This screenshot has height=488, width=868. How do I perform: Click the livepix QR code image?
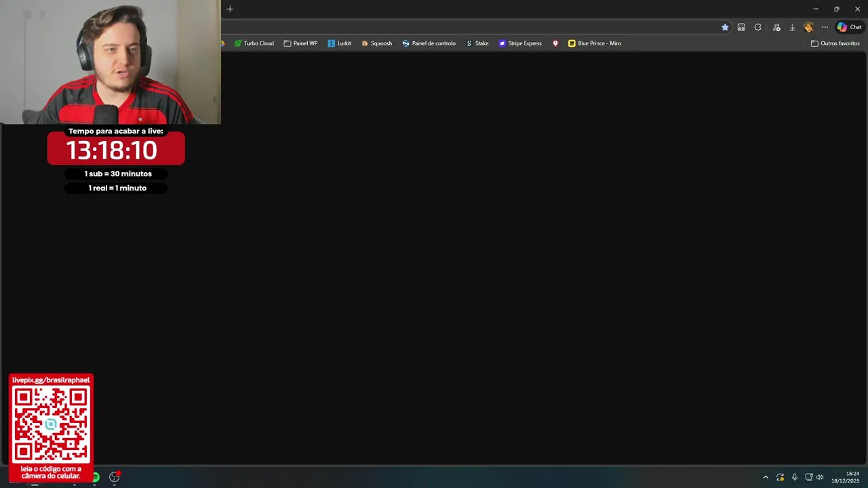tap(51, 424)
